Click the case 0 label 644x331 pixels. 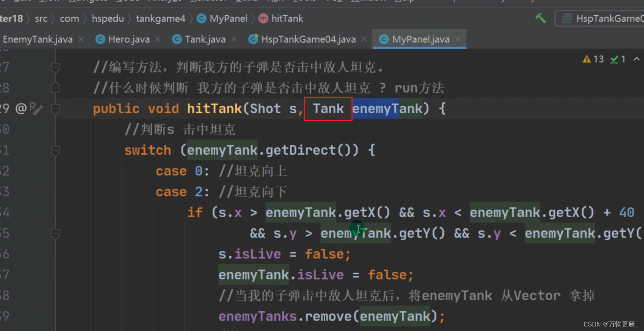point(183,171)
